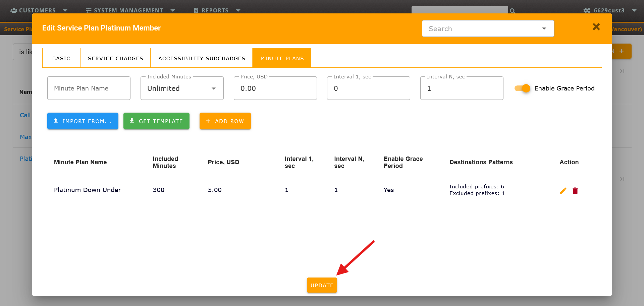The height and width of the screenshot is (306, 644).
Task: Click the System Management sliders icon
Action: (89, 10)
